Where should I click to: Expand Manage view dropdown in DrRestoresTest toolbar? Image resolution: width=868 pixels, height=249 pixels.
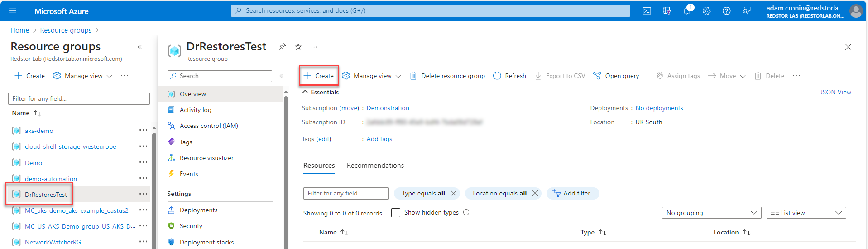tap(372, 76)
